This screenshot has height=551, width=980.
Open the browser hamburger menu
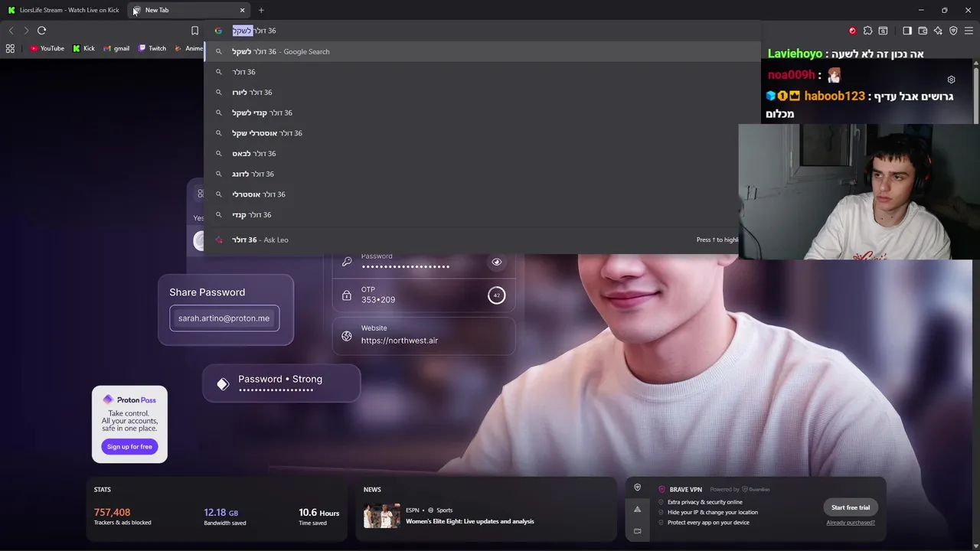[969, 31]
